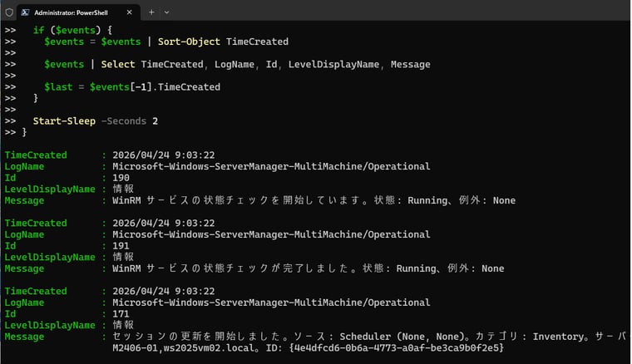This screenshot has height=364, width=632.
Task: Click the 'Select' keyword in the script
Action: tap(118, 65)
